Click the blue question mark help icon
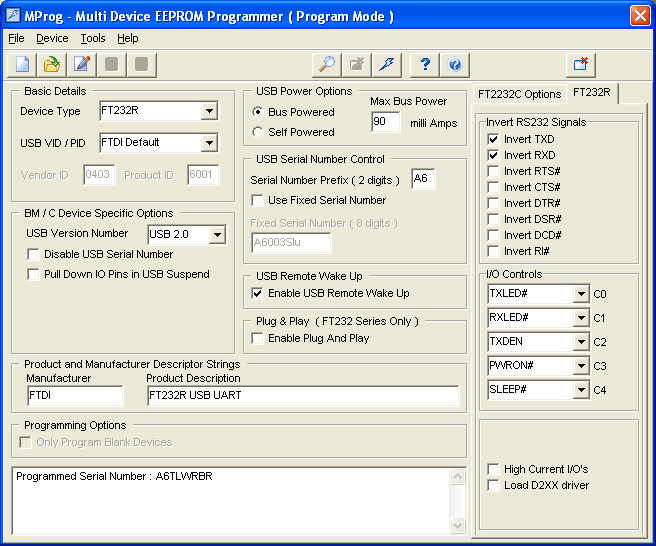The height and width of the screenshot is (546, 656). [425, 65]
